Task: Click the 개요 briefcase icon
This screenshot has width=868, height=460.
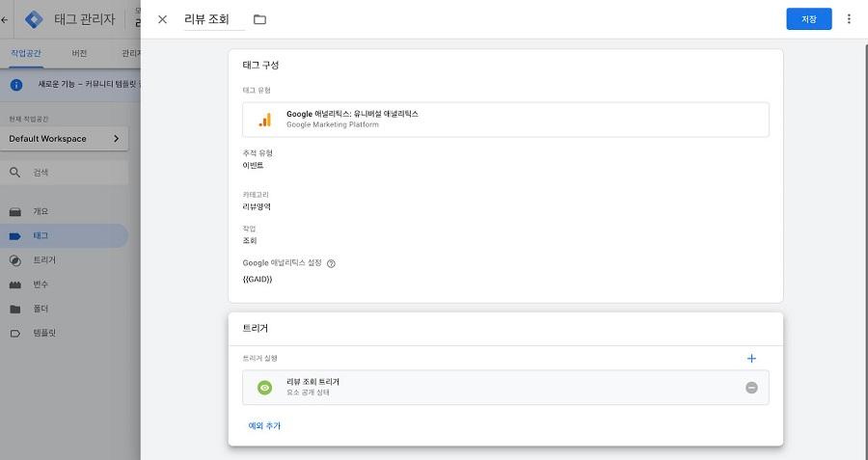Action: pyautogui.click(x=14, y=212)
